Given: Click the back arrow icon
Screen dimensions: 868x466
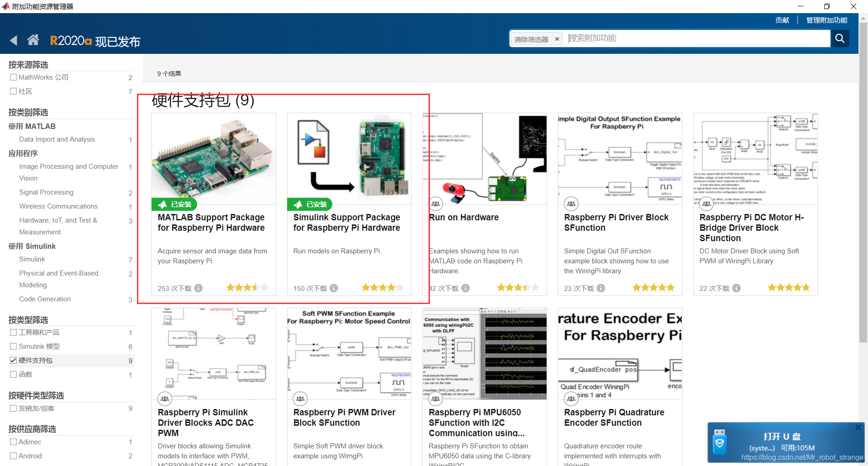Looking at the screenshot, I should coord(14,41).
